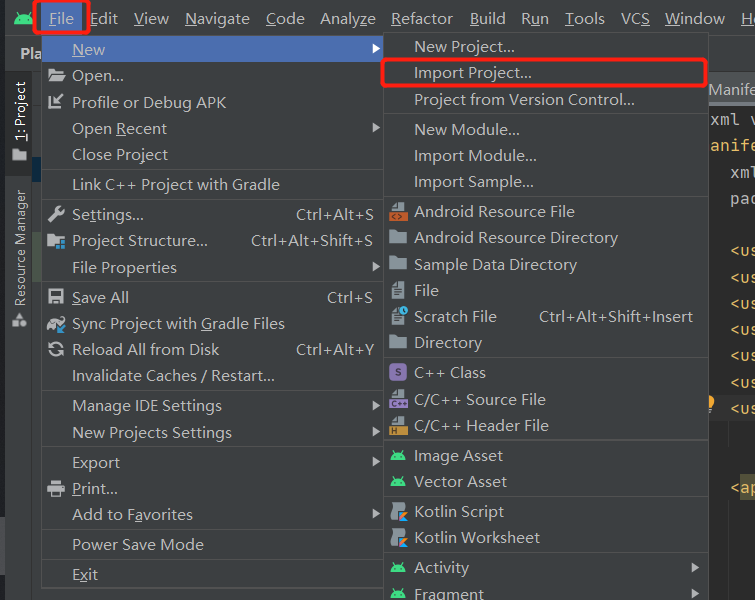Click the printer icon beside Print...
Screen dimensions: 755x600
point(56,489)
